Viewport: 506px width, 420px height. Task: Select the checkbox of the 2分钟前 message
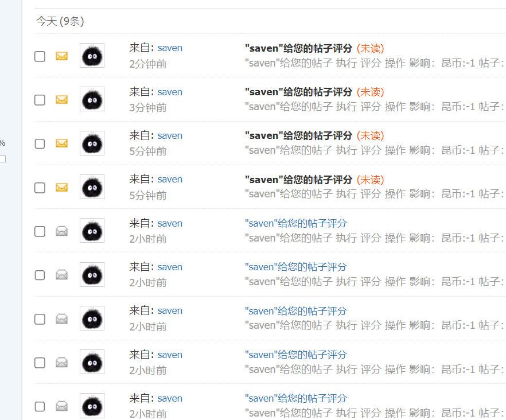pos(40,56)
